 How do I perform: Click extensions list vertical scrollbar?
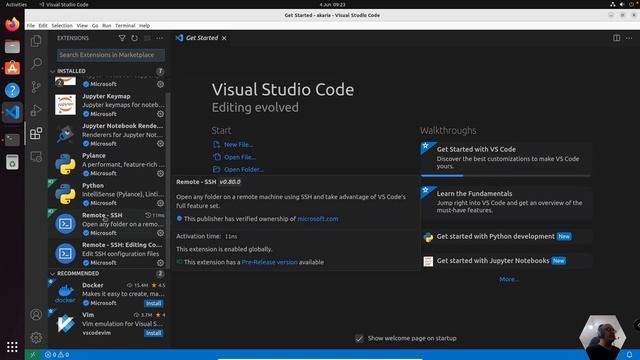(168, 180)
